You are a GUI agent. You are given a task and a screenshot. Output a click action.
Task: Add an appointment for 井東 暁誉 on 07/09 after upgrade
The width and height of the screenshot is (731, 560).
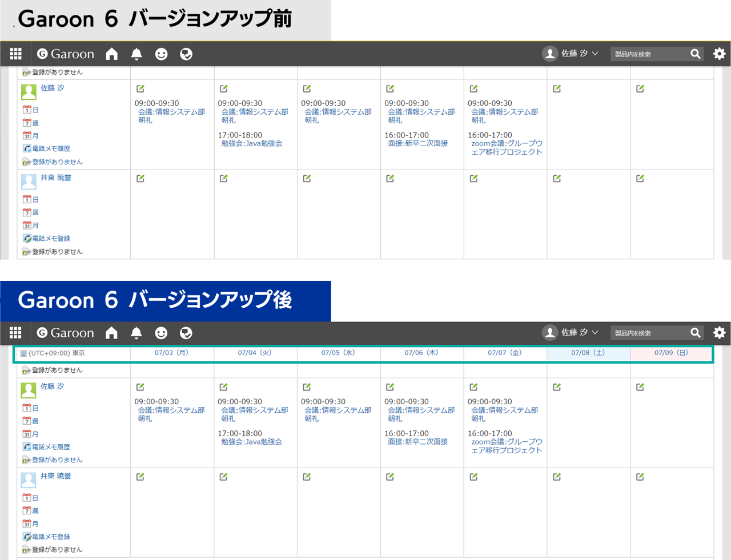[640, 477]
